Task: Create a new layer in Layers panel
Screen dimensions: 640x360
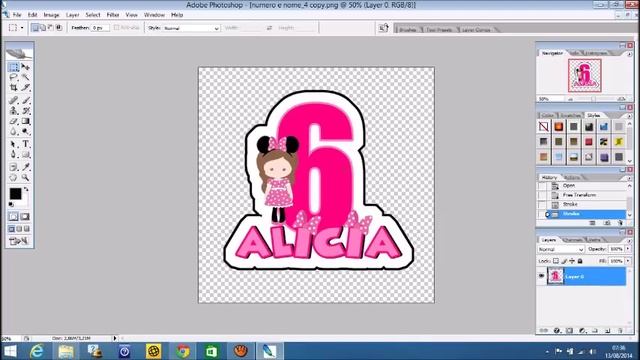Action: (x=607, y=330)
